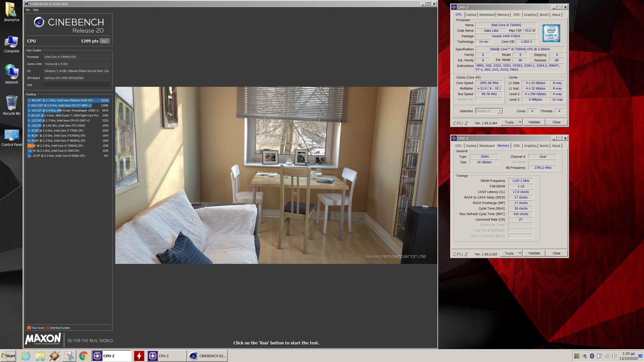This screenshot has width=644, height=362.
Task: Click Validate in bottom CPU-Z window
Action: [x=534, y=253]
